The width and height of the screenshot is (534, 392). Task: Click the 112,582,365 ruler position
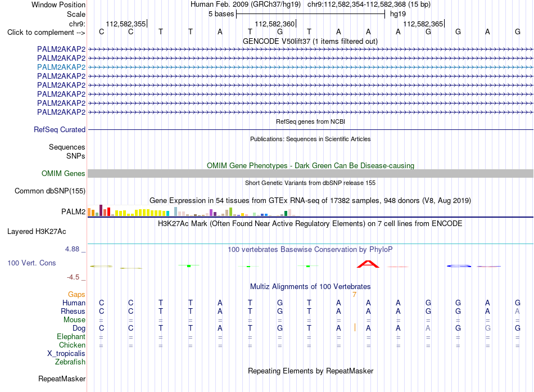click(x=423, y=24)
